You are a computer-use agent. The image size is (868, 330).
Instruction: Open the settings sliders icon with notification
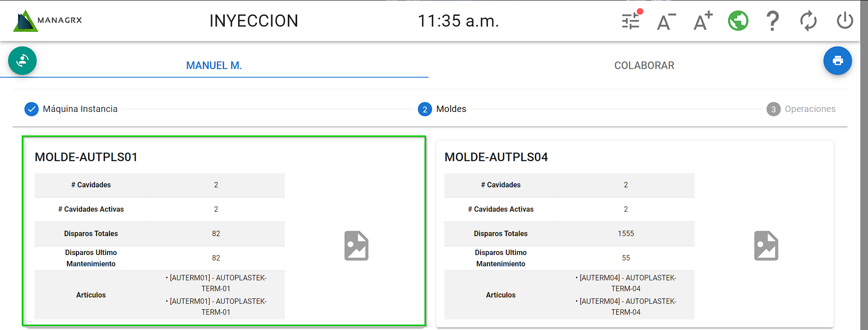(x=631, y=21)
